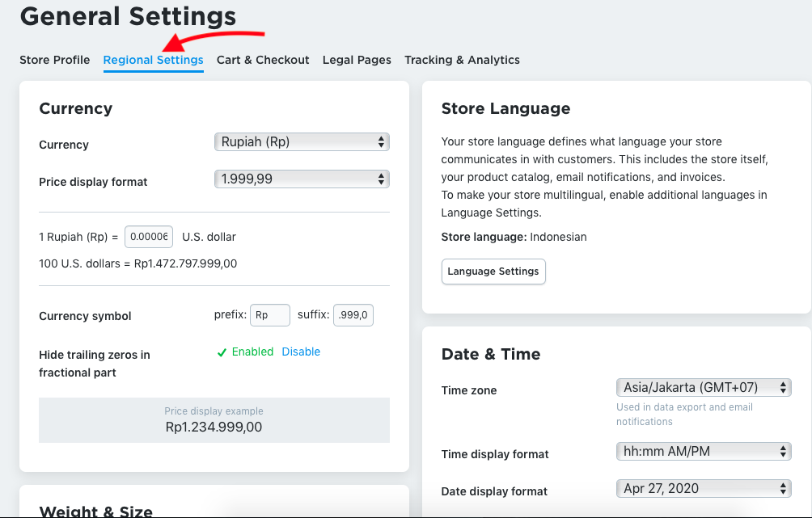Select Enabled for hiding trailing zeros

coord(252,352)
